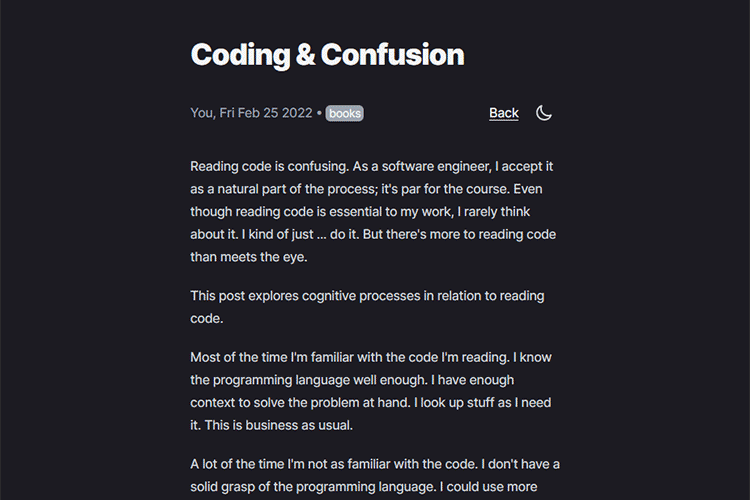The height and width of the screenshot is (500, 750).
Task: Click the Coding & Confusion title
Action: coord(327,54)
